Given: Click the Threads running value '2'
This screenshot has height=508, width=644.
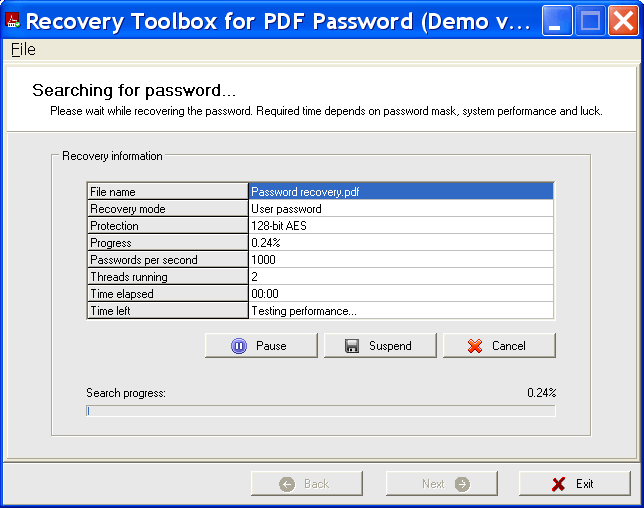Looking at the screenshot, I should coord(401,277).
